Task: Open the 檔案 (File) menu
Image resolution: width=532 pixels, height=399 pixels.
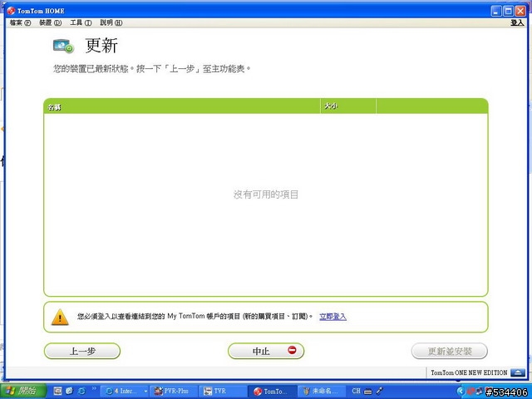Action: point(20,22)
